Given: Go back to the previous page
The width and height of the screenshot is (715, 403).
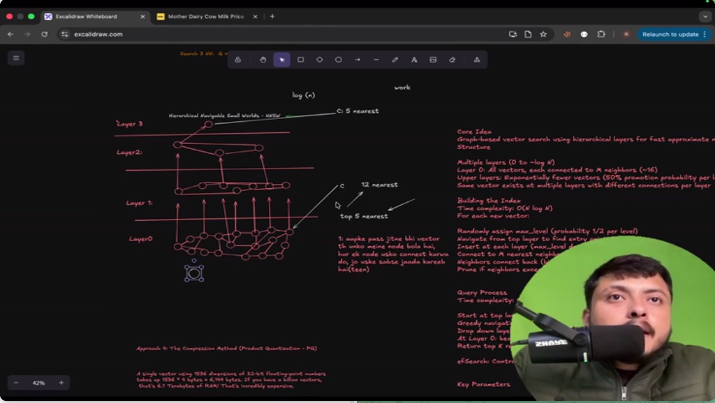Looking at the screenshot, I should coord(10,34).
